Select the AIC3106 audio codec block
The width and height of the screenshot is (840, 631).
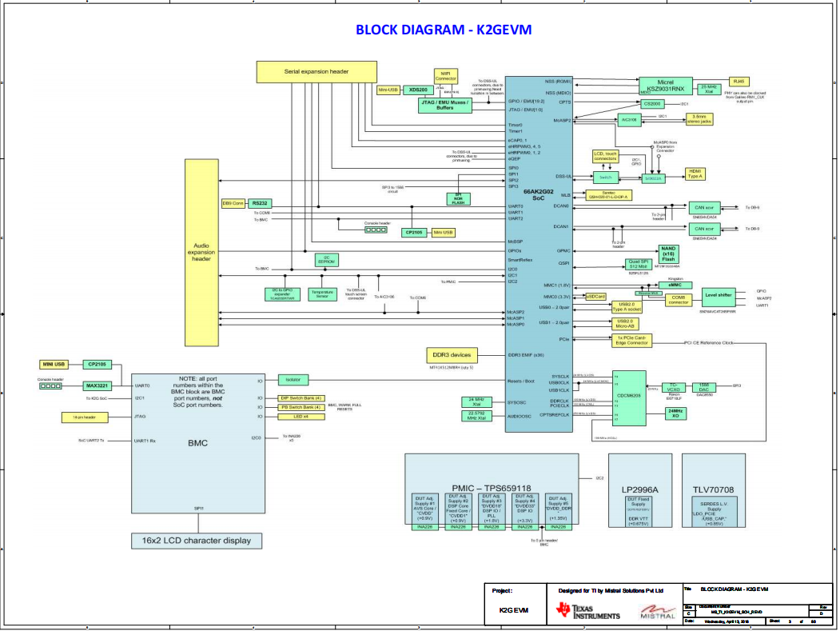pyautogui.click(x=630, y=120)
